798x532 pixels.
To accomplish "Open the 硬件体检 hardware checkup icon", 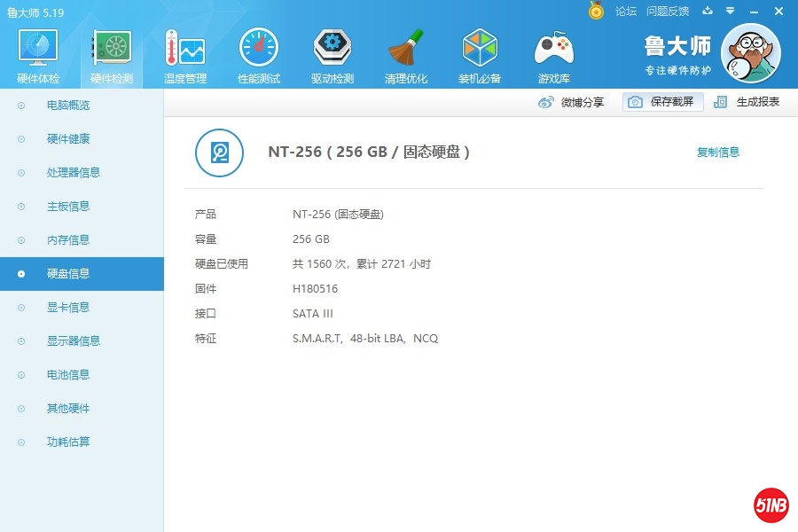I will [38, 49].
